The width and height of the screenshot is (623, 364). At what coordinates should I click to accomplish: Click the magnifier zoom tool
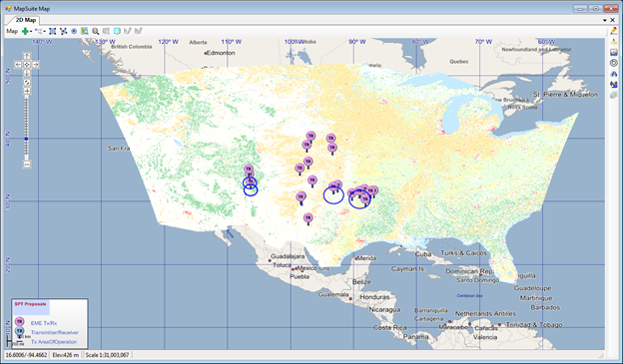tap(96, 31)
